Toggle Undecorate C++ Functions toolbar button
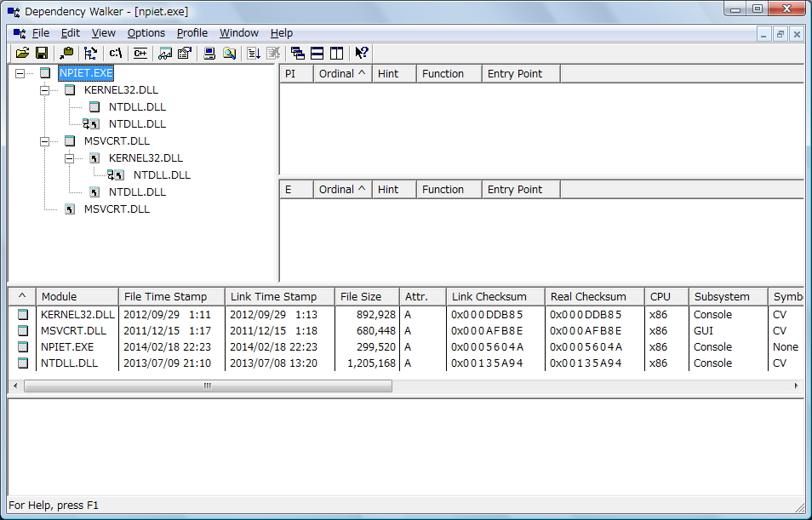This screenshot has width=812, height=520. (140, 53)
